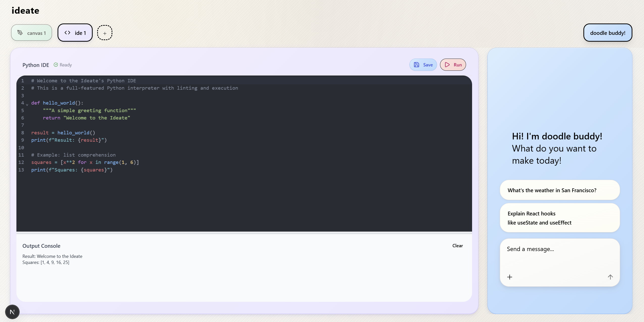Clear the Output Console
The image size is (644, 322).
click(x=457, y=245)
